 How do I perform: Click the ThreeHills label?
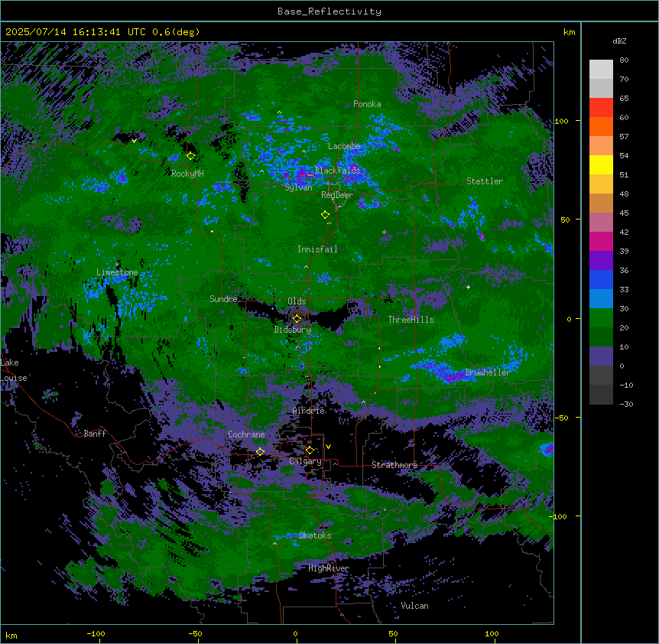(411, 320)
